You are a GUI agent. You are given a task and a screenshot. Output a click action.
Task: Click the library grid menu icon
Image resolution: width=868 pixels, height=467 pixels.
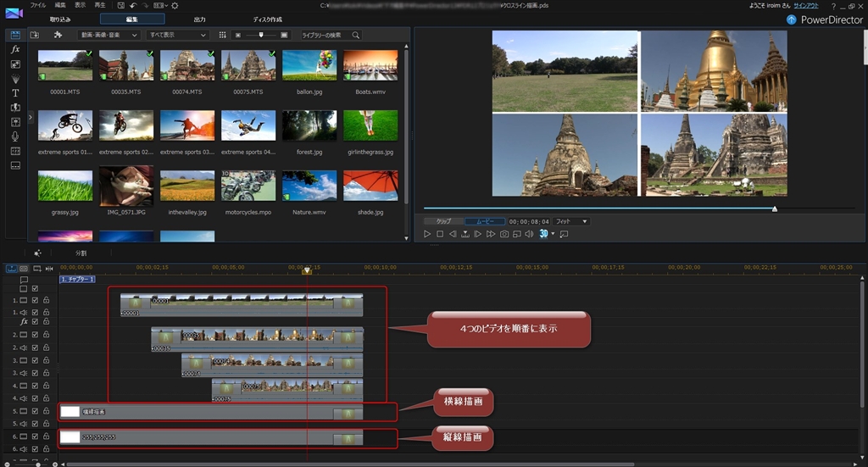(223, 35)
